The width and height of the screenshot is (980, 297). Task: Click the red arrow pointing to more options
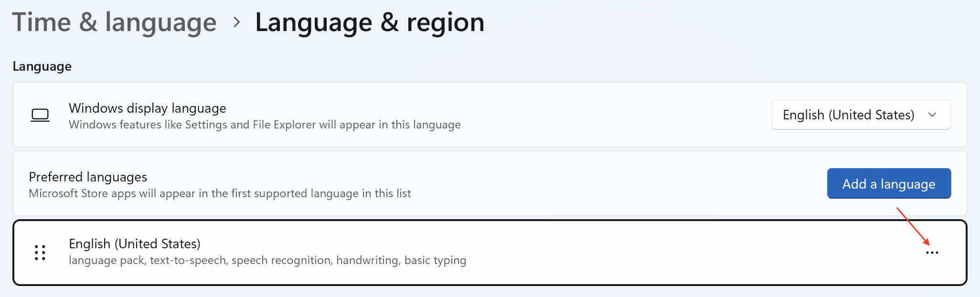(913, 226)
